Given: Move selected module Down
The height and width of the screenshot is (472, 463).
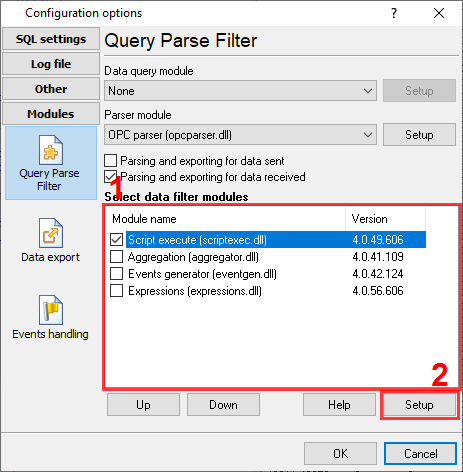Looking at the screenshot, I should pos(223,405).
